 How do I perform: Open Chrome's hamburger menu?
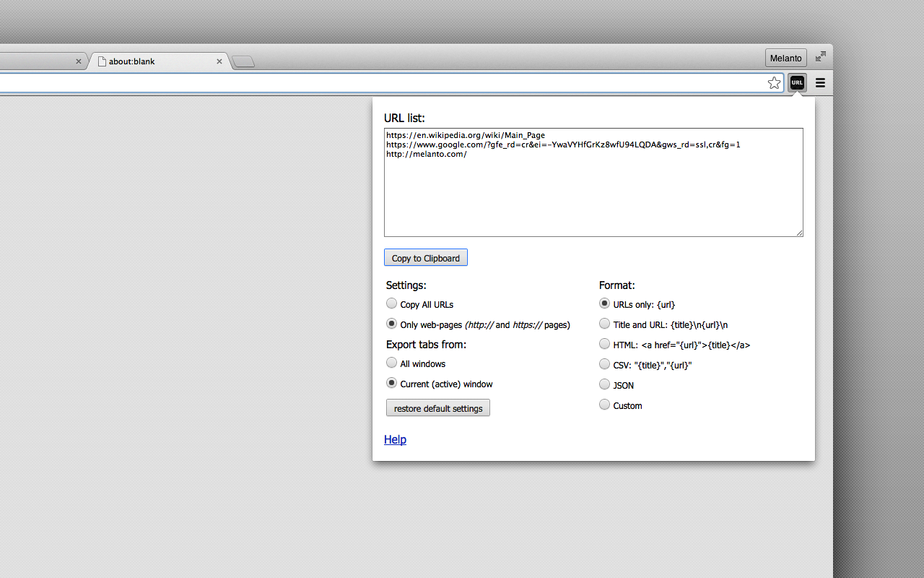pos(820,82)
